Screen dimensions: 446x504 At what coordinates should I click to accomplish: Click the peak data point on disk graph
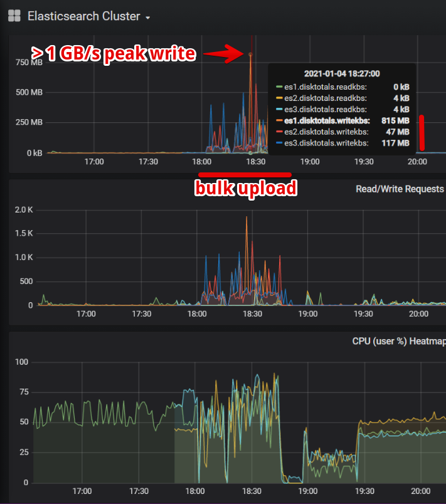click(250, 55)
